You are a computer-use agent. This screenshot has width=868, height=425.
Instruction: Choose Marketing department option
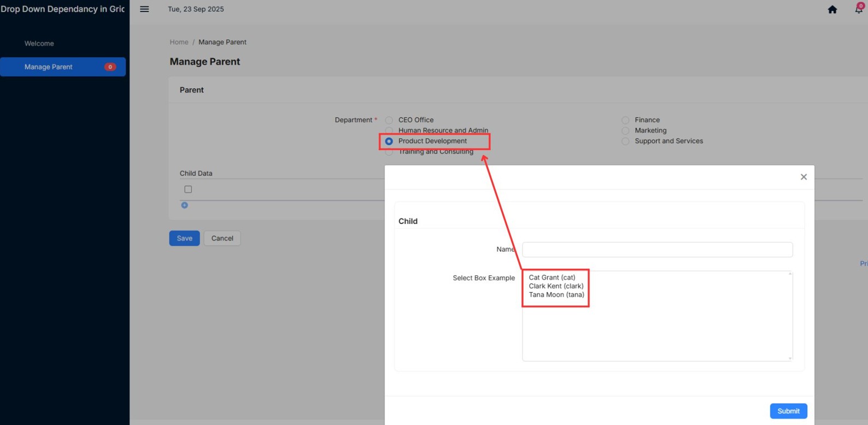pyautogui.click(x=625, y=131)
